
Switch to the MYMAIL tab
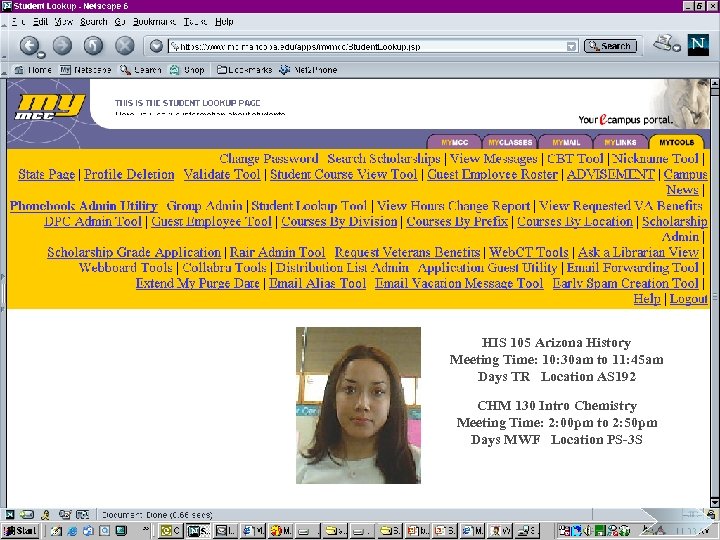[566, 142]
